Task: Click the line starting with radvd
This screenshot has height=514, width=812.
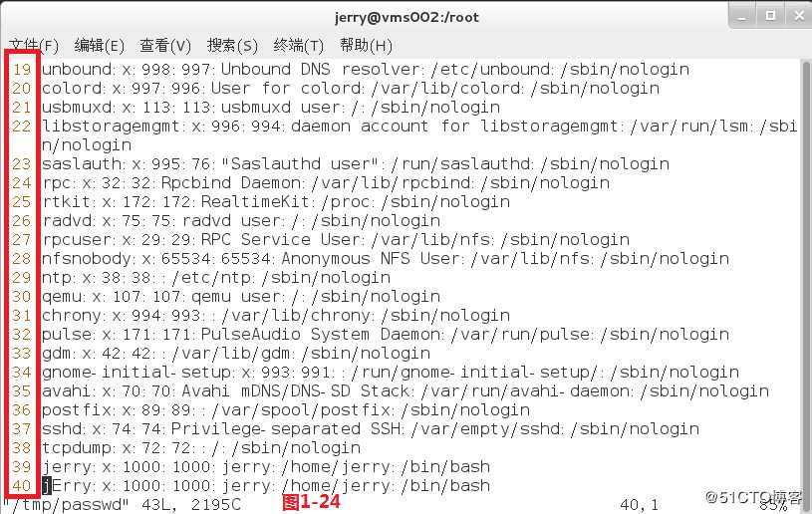Action: (241, 220)
